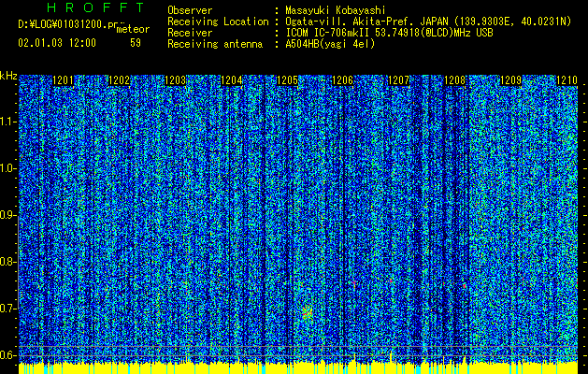
Task: Click the bright meteor echo near 0.7 kHz
Action: (308, 312)
